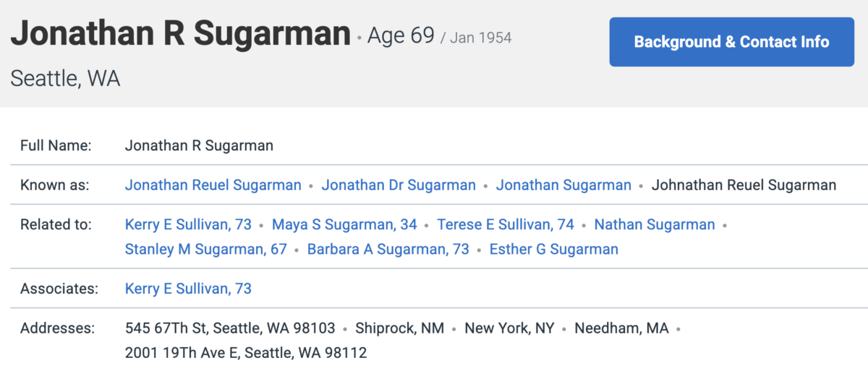
Task: Open Stanley M Sugarman, 67 link
Action: pyautogui.click(x=206, y=250)
